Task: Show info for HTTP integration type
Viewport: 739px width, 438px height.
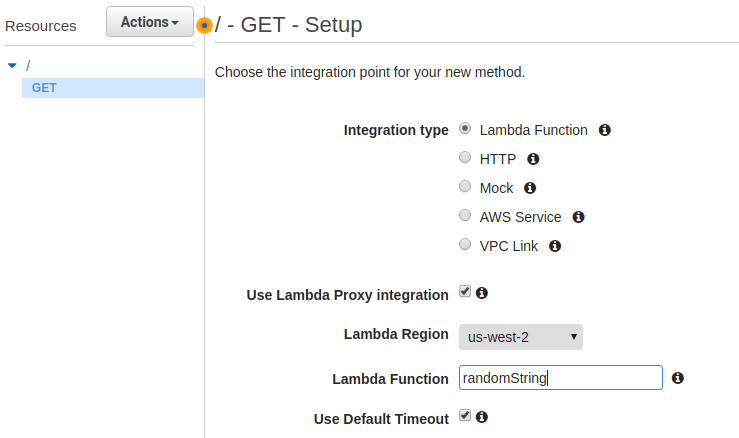Action: coord(533,159)
